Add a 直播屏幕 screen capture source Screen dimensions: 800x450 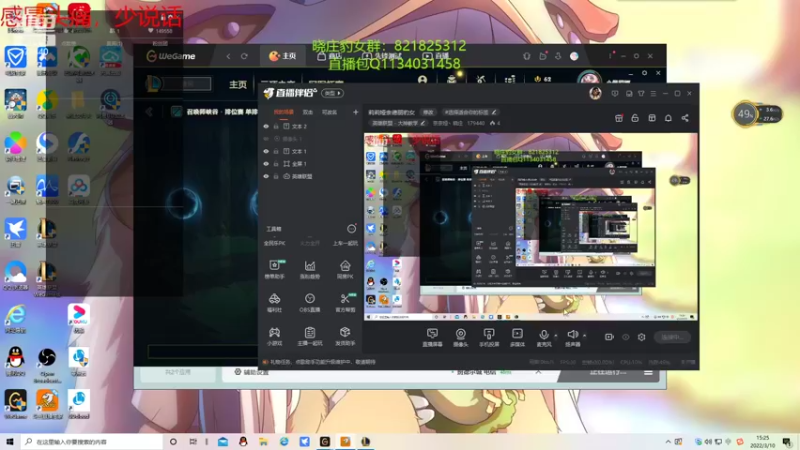click(x=432, y=337)
